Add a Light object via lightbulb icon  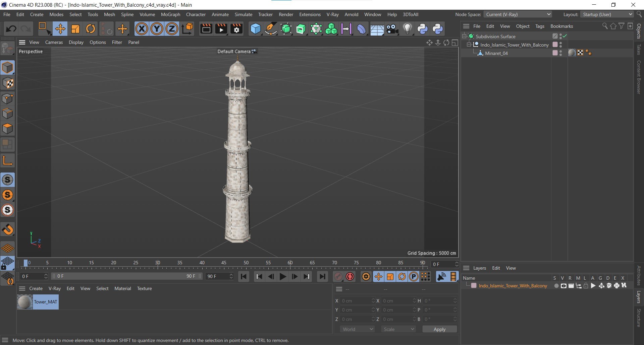click(x=407, y=29)
